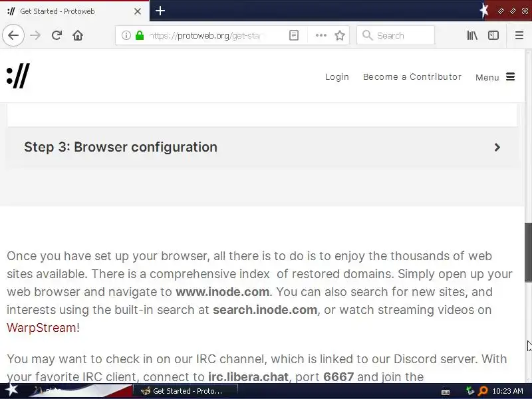Click the star icon in the title bar

coord(484,11)
